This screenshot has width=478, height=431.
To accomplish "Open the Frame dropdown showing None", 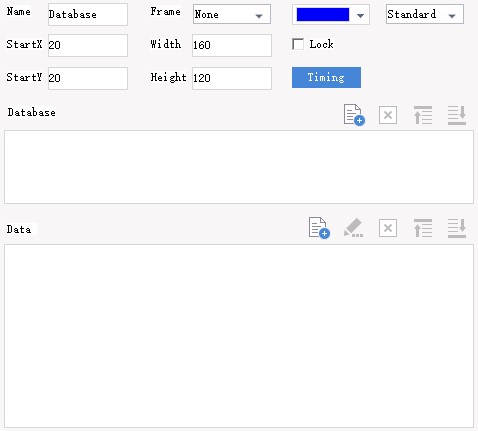I will tap(232, 14).
